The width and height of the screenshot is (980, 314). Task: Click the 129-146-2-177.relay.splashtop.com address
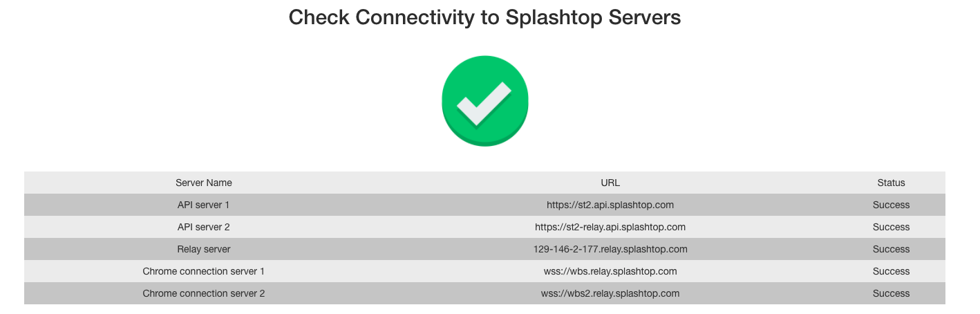click(610, 249)
